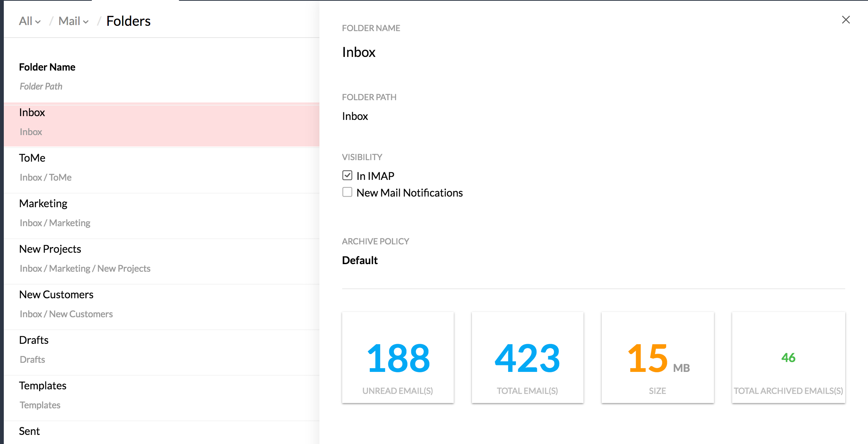Click the Folders breadcrumb title
The width and height of the screenshot is (868, 444).
(128, 21)
